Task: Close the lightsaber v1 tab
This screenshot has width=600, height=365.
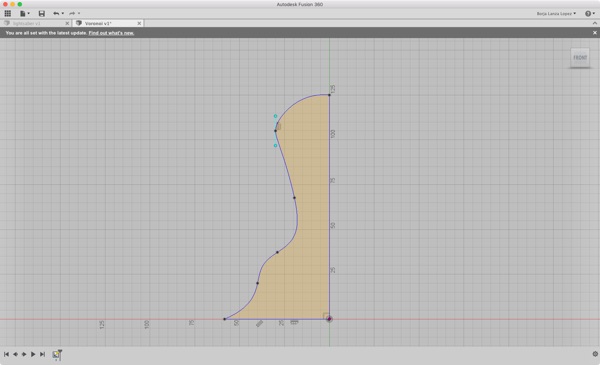Action: [67, 23]
